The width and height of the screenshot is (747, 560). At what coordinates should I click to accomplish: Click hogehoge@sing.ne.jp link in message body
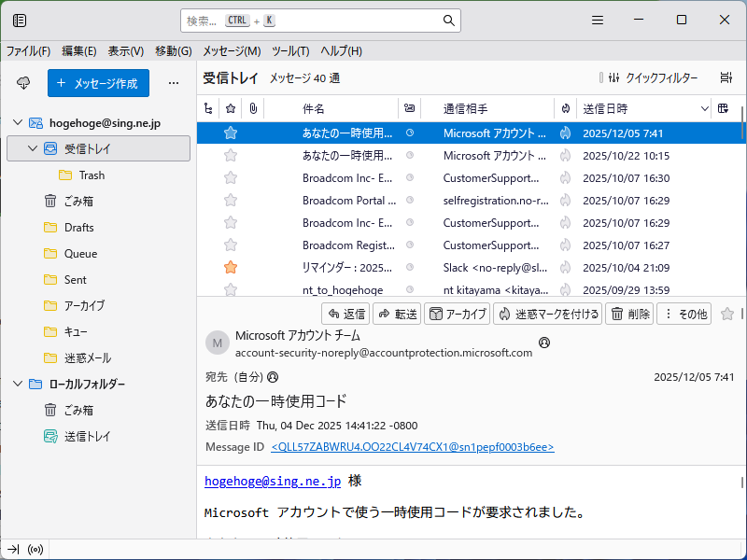(273, 481)
